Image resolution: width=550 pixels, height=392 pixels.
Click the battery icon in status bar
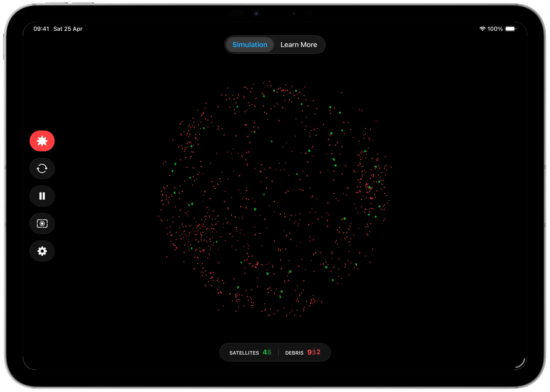pos(510,29)
